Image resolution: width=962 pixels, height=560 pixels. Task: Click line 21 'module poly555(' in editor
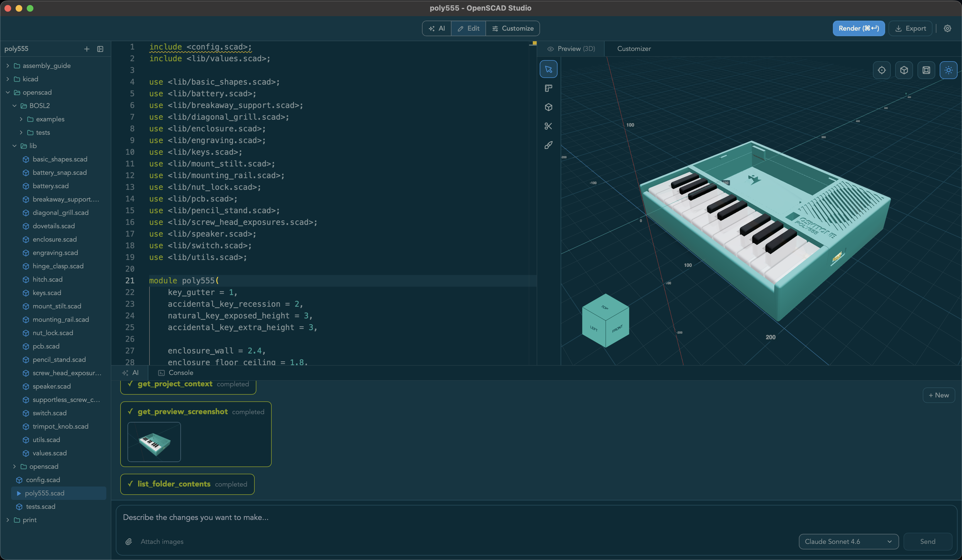(x=184, y=281)
